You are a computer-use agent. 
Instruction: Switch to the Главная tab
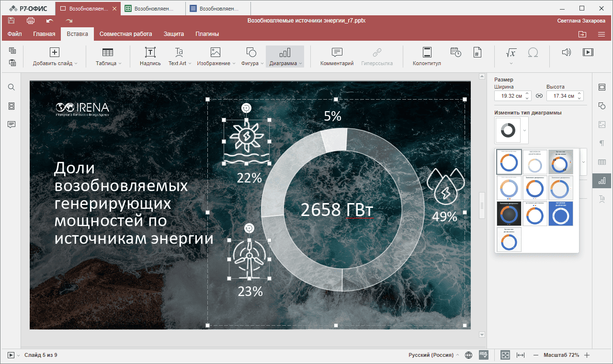tap(44, 34)
